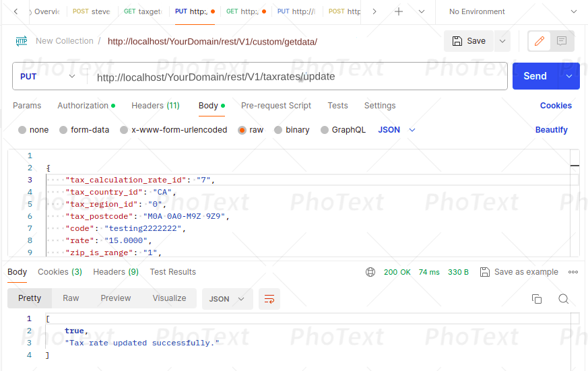588x371 pixels.
Task: Open the comments icon
Action: click(561, 41)
